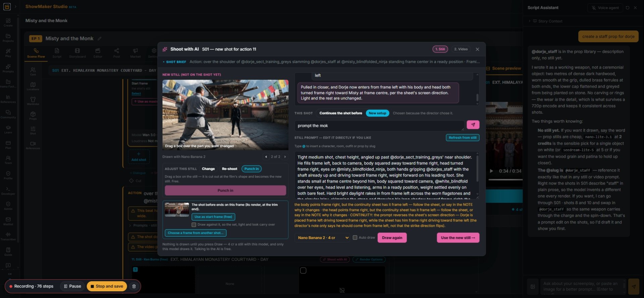Expand the sidebar with the top chevron

click(x=15, y=6)
